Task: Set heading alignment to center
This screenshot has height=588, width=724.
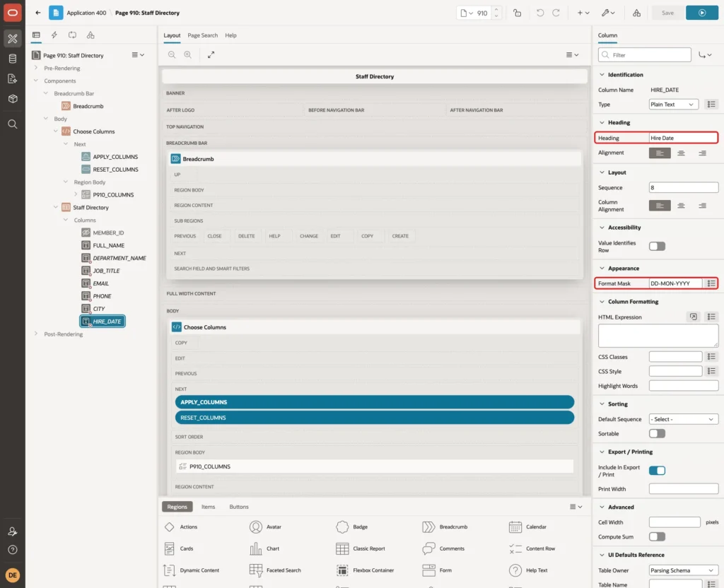Action: coord(681,153)
